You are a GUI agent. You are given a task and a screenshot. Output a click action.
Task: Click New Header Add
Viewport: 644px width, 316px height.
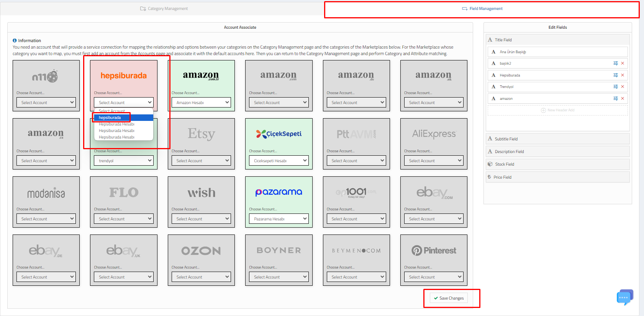[557, 110]
